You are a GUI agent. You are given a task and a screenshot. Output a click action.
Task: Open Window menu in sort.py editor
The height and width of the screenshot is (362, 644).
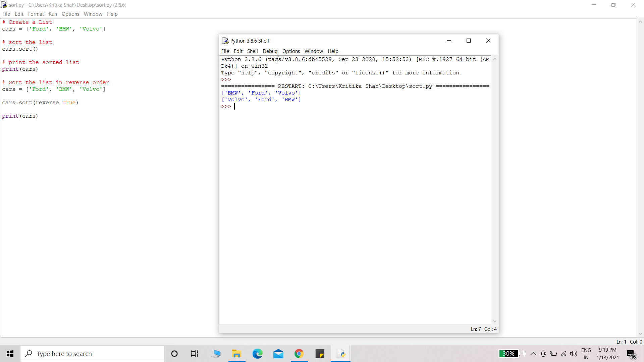tap(93, 14)
